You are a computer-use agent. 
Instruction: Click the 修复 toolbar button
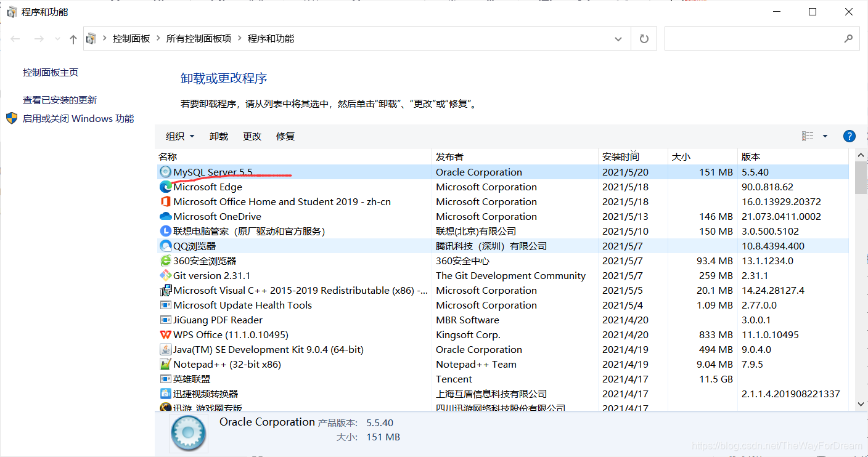(x=285, y=136)
